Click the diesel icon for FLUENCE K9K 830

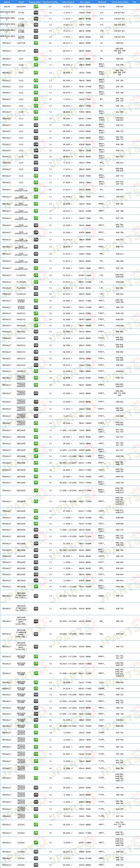pos(36,288)
